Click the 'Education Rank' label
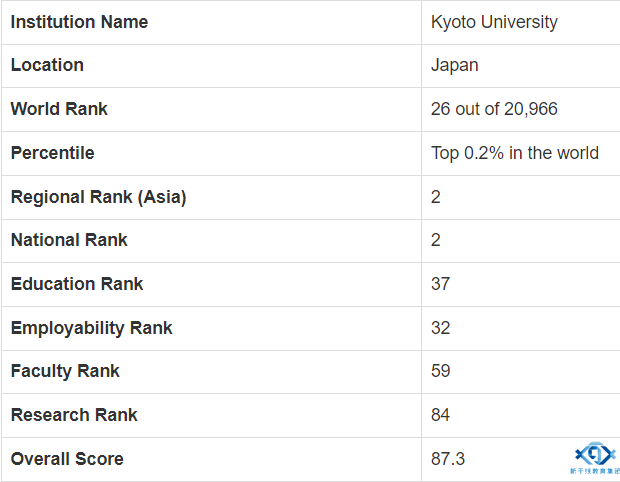This screenshot has width=620, height=482. (x=77, y=284)
